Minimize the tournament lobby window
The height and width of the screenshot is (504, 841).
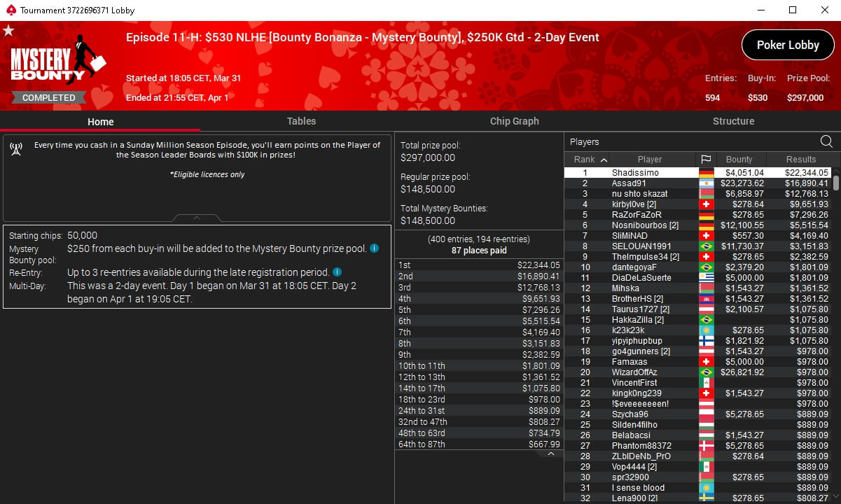click(761, 10)
